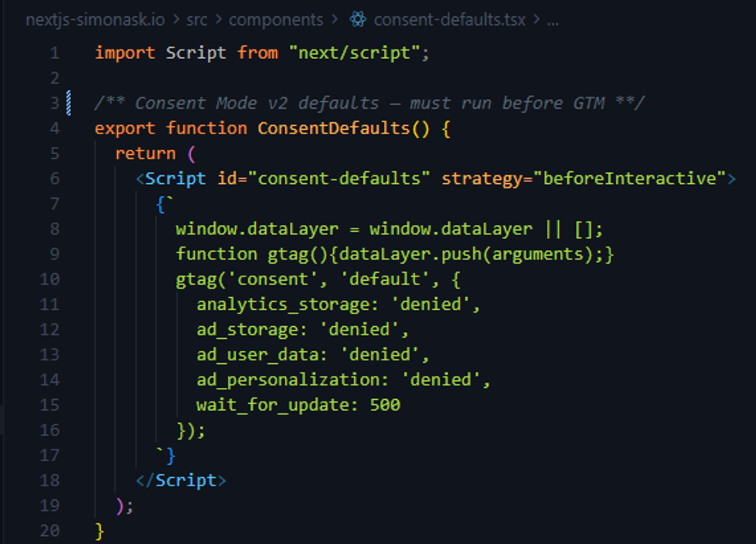Click the ConsentDefaults function name
The height and width of the screenshot is (544, 756).
334,128
